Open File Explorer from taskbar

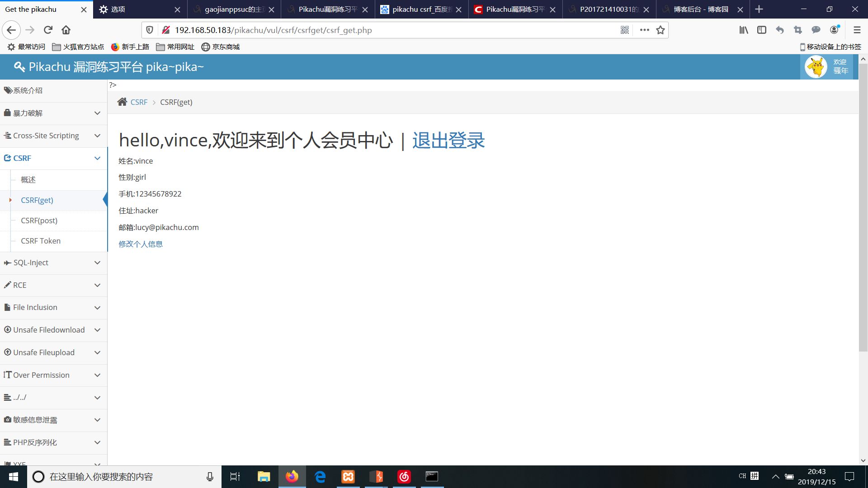(x=264, y=477)
